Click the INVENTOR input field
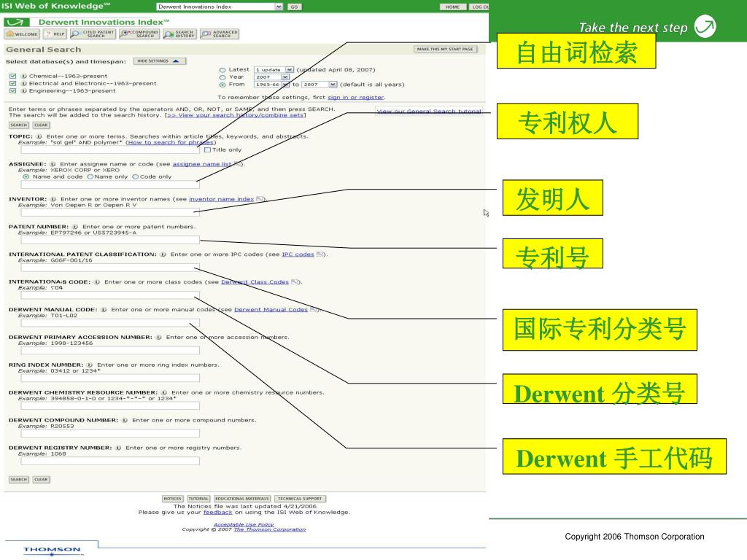 (110, 212)
